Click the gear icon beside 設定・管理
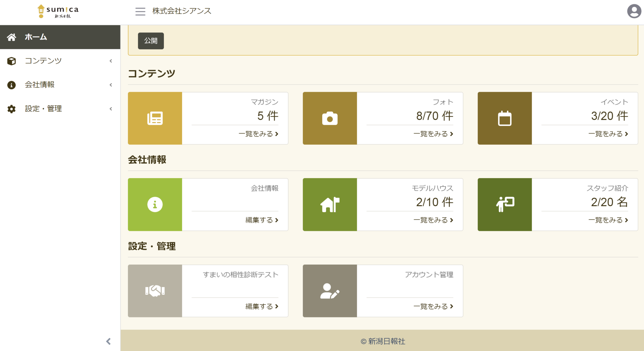 point(12,109)
